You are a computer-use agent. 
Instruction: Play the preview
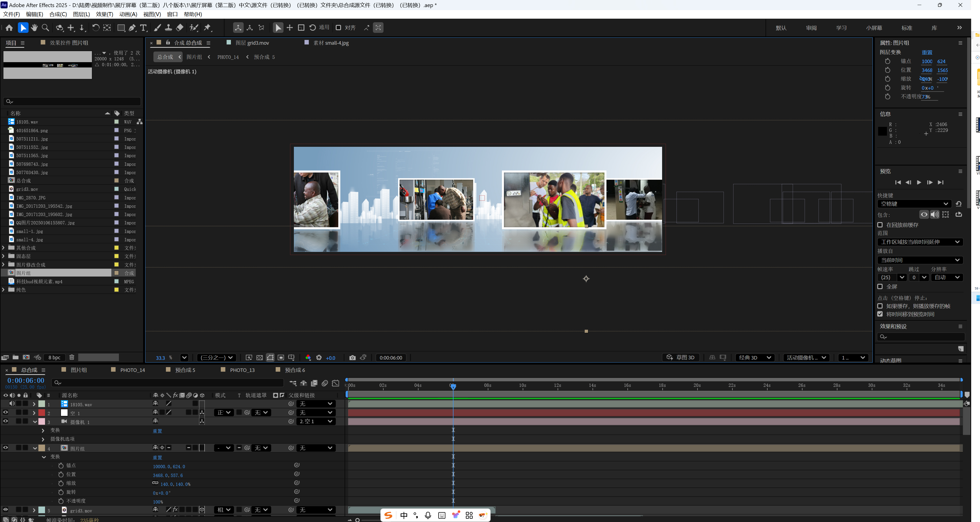[x=919, y=182]
